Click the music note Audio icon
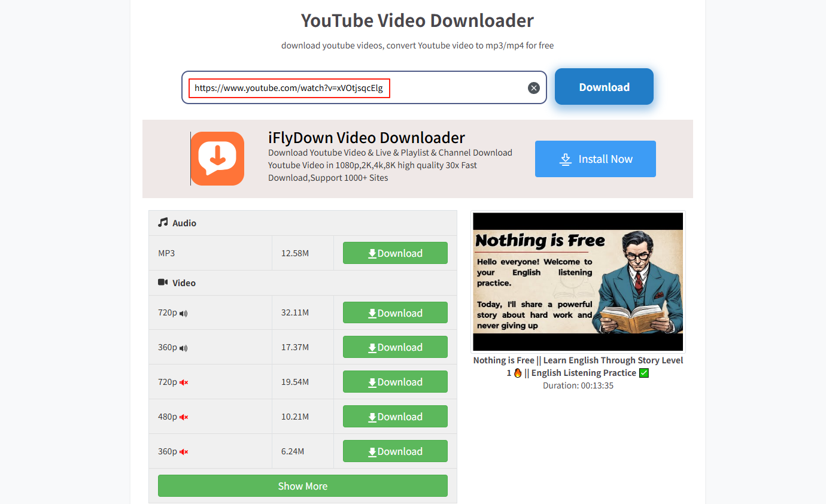 click(x=163, y=222)
